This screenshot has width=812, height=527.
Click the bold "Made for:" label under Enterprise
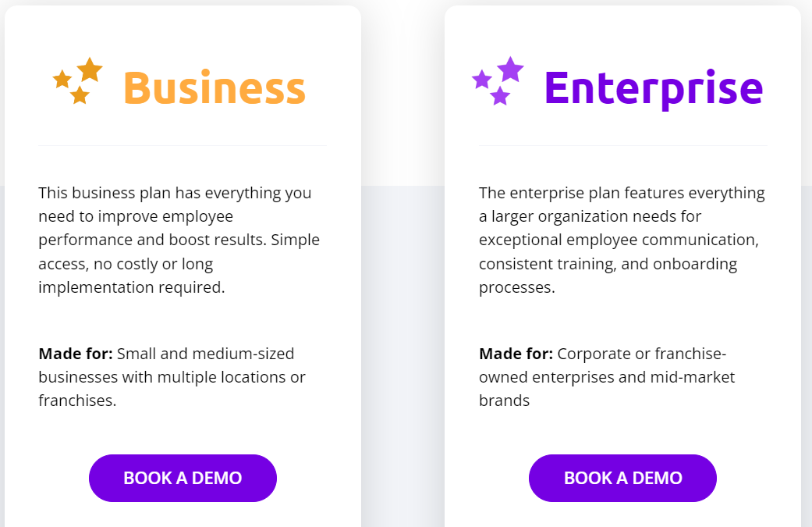[x=516, y=354]
